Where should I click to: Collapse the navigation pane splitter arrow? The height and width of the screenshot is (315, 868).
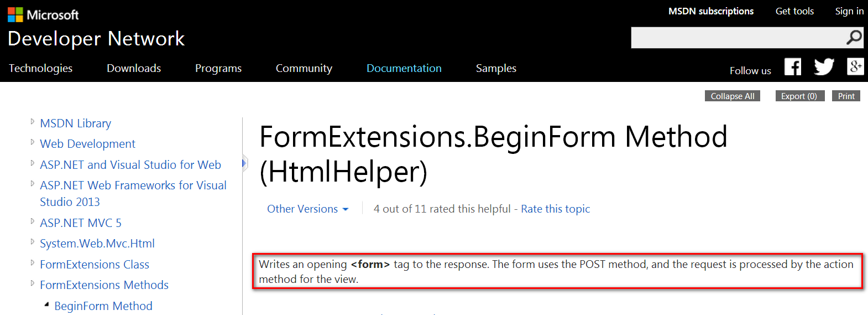click(244, 163)
